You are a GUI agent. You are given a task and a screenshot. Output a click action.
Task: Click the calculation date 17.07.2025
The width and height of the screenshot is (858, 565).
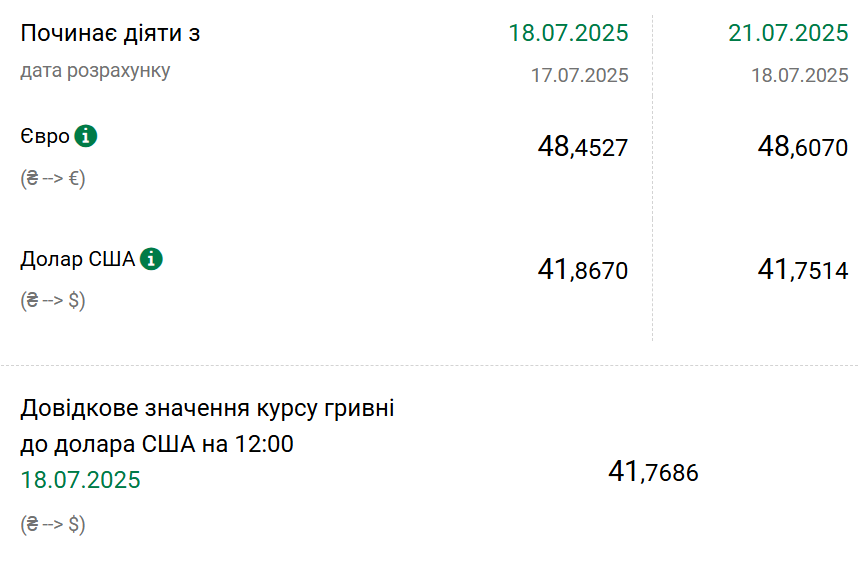pyautogui.click(x=579, y=75)
